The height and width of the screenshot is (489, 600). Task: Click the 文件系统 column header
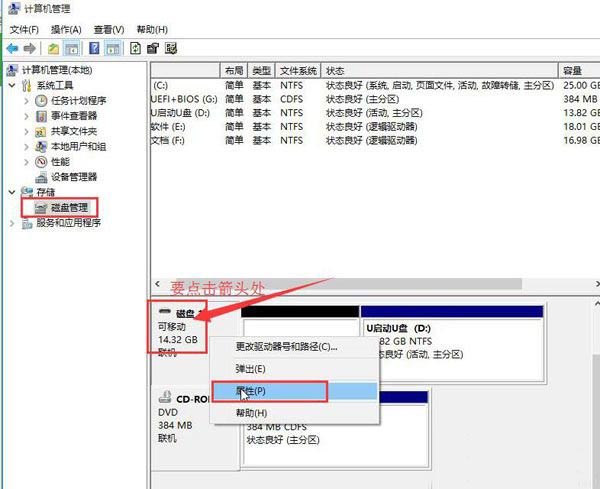pyautogui.click(x=298, y=71)
